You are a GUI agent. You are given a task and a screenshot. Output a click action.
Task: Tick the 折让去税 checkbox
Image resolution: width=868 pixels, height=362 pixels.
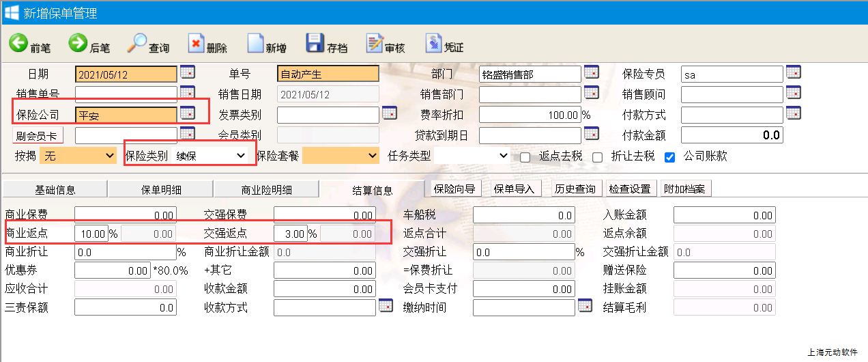tap(597, 157)
